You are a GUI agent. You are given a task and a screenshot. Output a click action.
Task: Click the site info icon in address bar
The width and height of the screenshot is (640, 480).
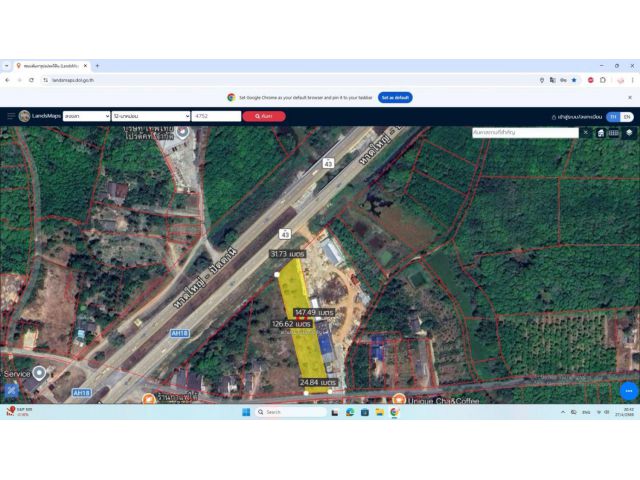[x=46, y=80]
